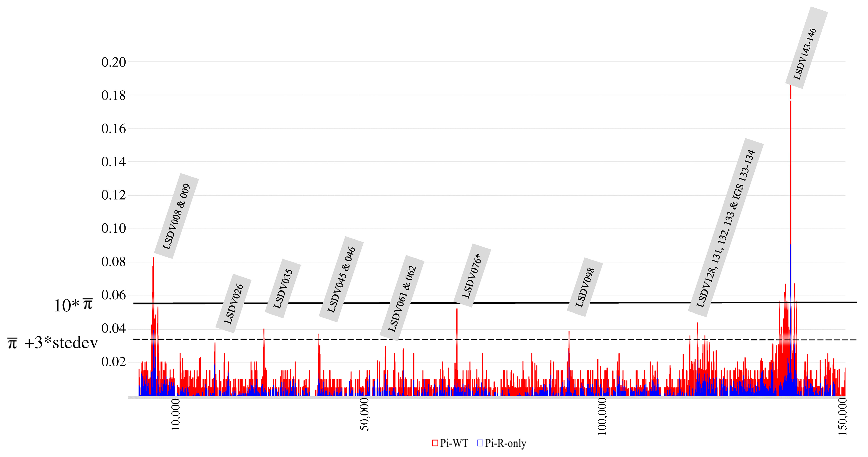Image resolution: width=868 pixels, height=457 pixels.
Task: Click the Pi-WT legend label
Action: tap(454, 443)
